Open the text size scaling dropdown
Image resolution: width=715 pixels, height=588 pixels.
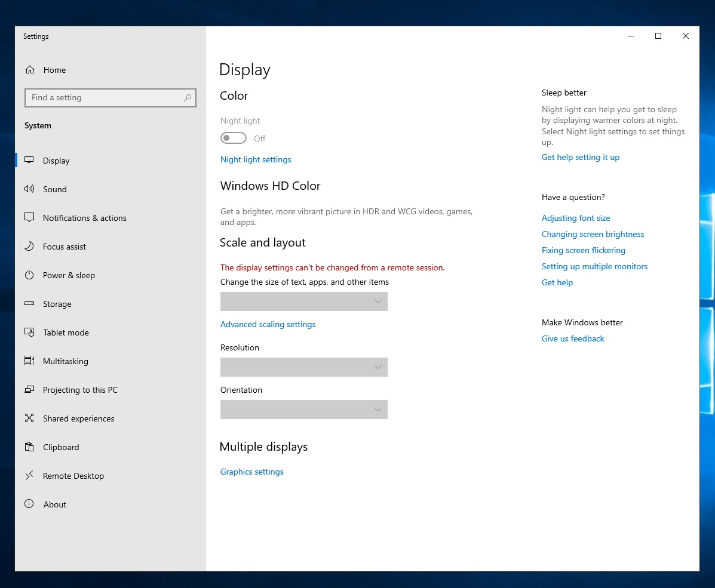303,301
